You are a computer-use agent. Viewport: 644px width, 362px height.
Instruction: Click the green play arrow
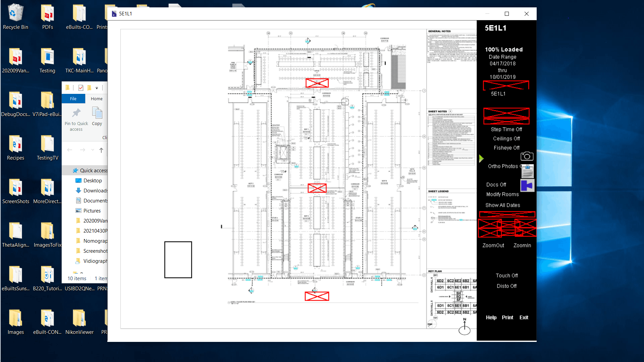click(x=481, y=158)
